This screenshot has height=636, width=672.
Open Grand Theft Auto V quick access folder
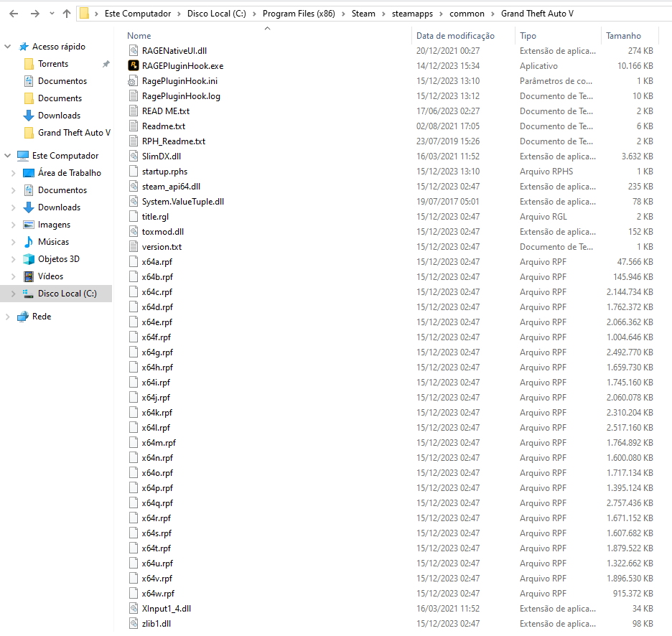click(74, 132)
